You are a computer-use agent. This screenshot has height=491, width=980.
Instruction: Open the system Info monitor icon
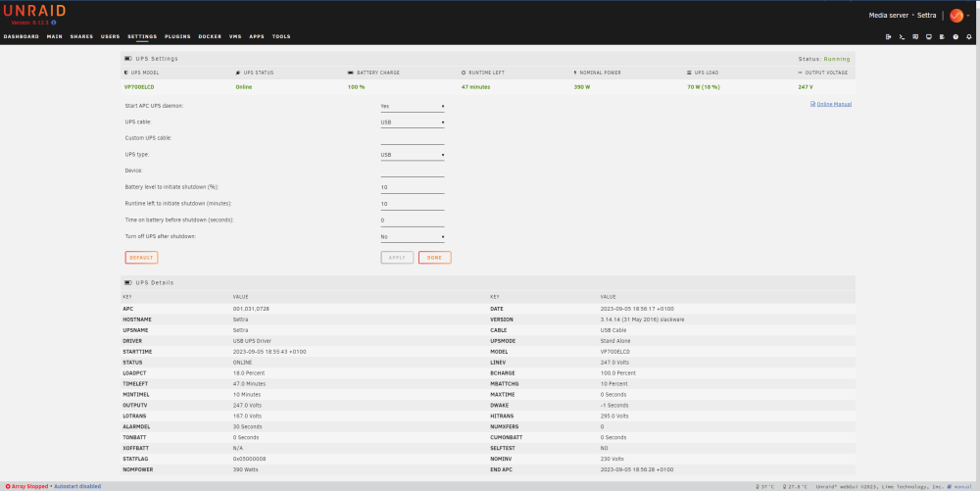(929, 37)
